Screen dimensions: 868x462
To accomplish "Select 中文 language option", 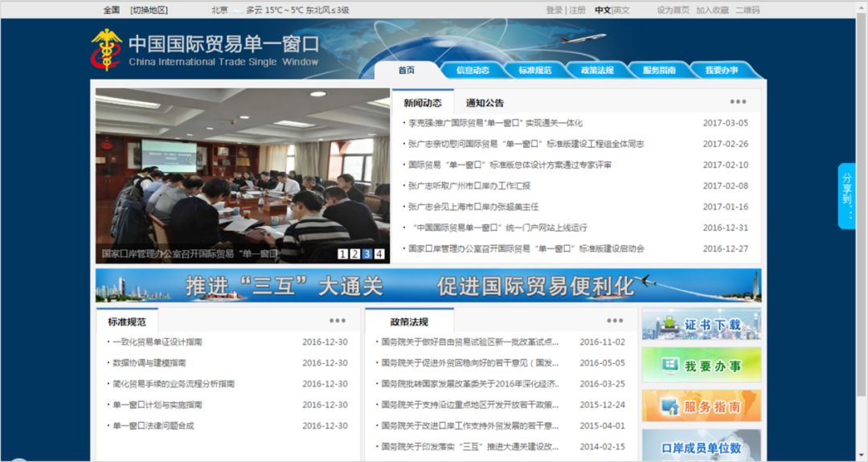I will [x=603, y=10].
